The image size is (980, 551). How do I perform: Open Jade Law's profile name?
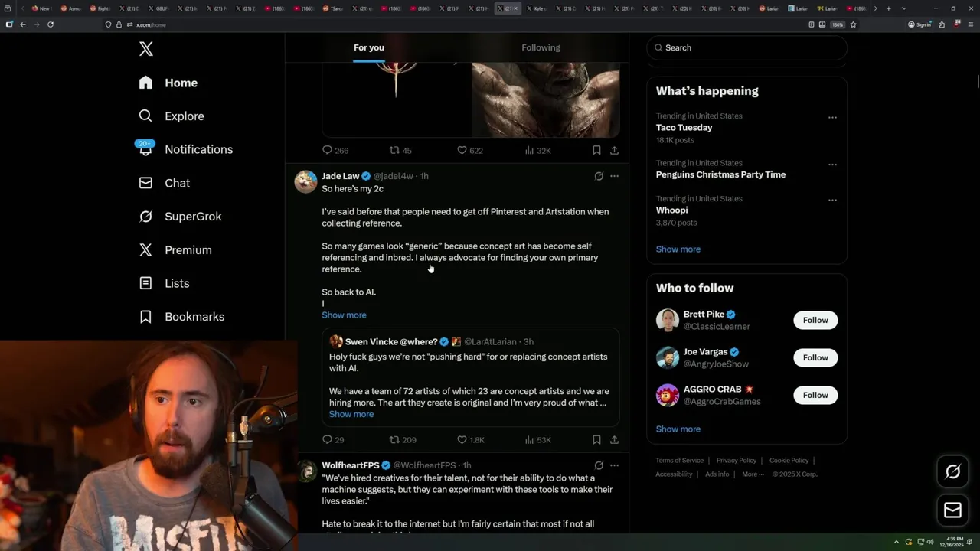(340, 176)
